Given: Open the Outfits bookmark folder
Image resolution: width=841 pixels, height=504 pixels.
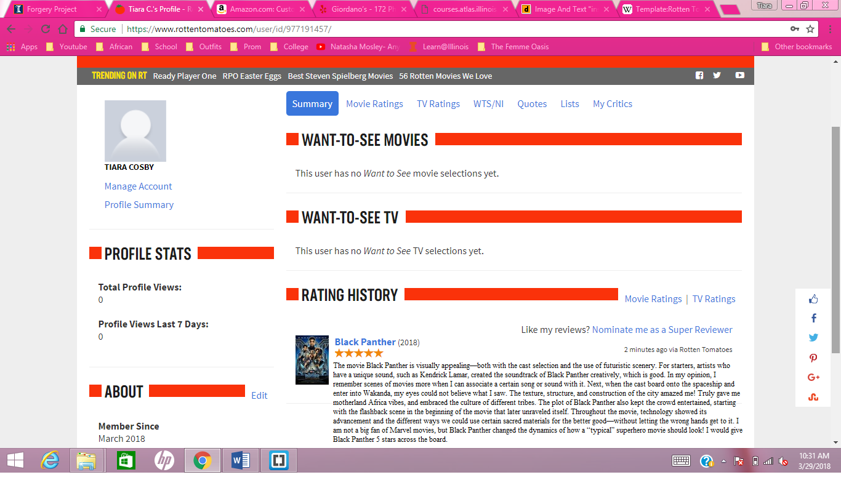Looking at the screenshot, I should click(203, 47).
